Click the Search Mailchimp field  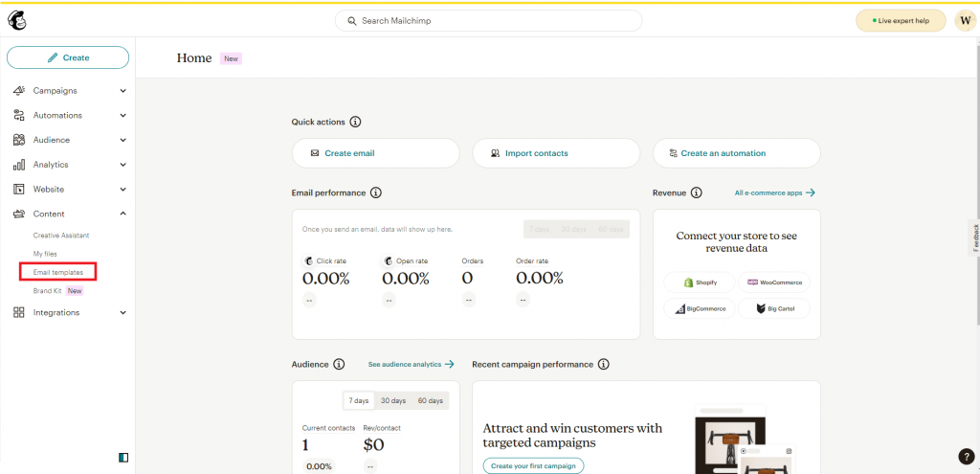pos(488,21)
